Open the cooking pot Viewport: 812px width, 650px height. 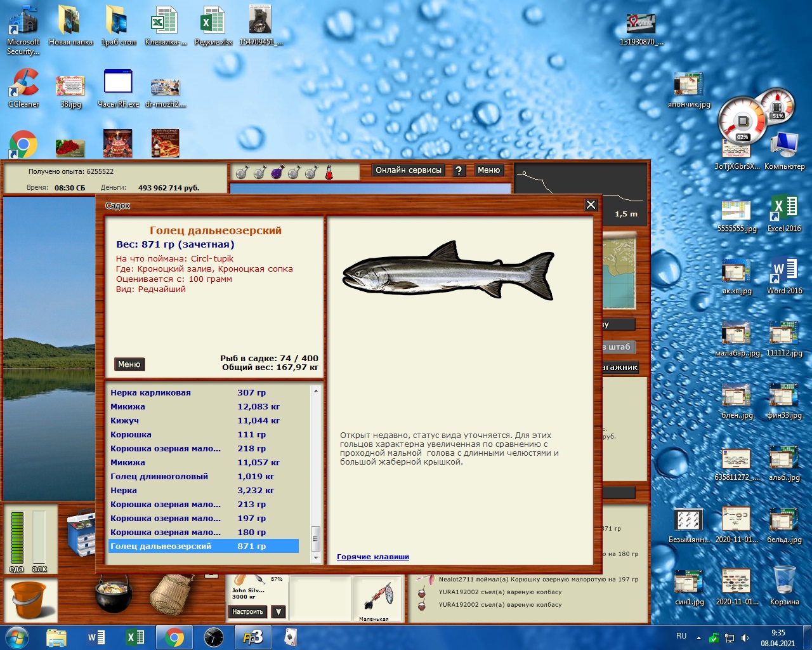pos(113,594)
